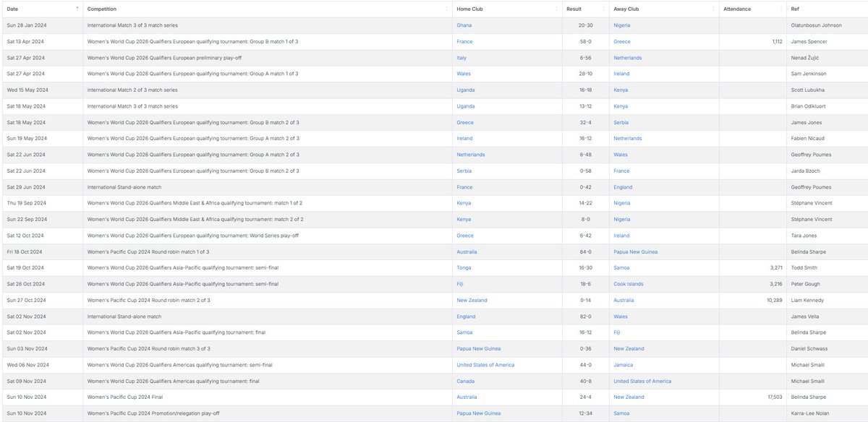Open Wales away link in England 82-0 row
This screenshot has height=422, width=868.
click(x=621, y=316)
